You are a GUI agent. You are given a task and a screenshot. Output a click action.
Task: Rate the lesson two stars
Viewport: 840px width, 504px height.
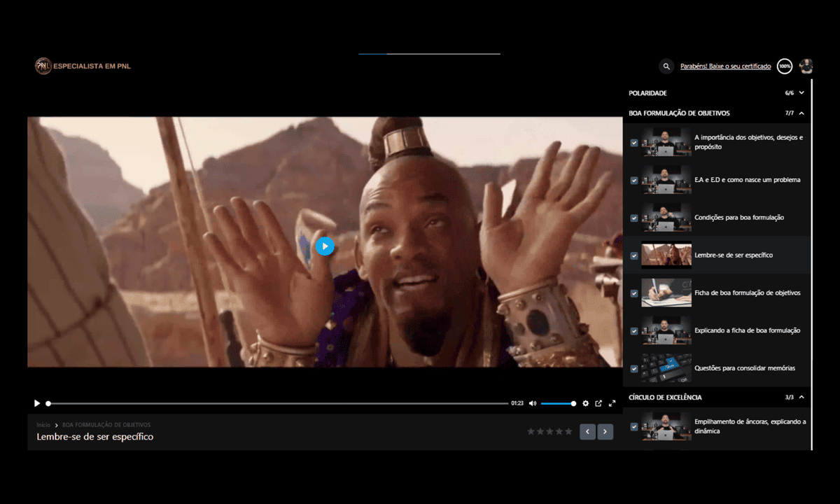(540, 432)
